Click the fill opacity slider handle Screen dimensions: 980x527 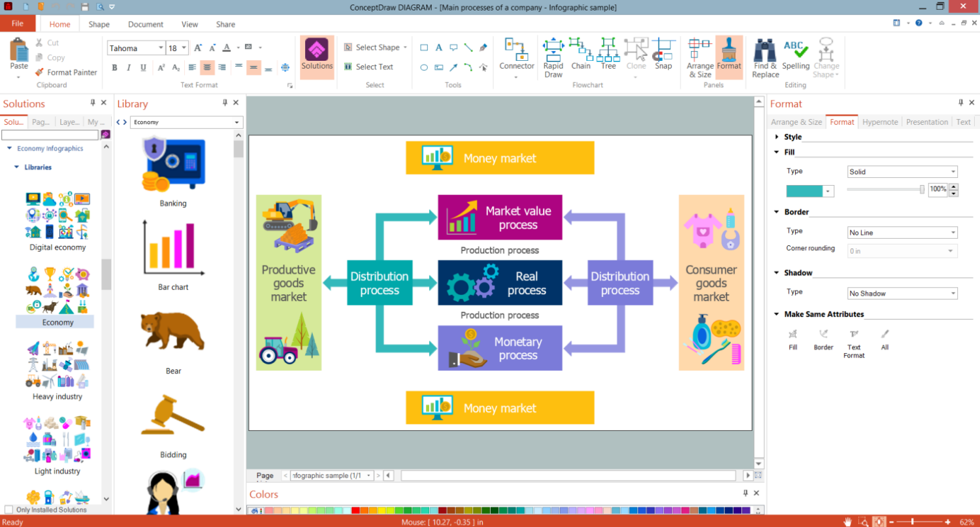(x=923, y=190)
